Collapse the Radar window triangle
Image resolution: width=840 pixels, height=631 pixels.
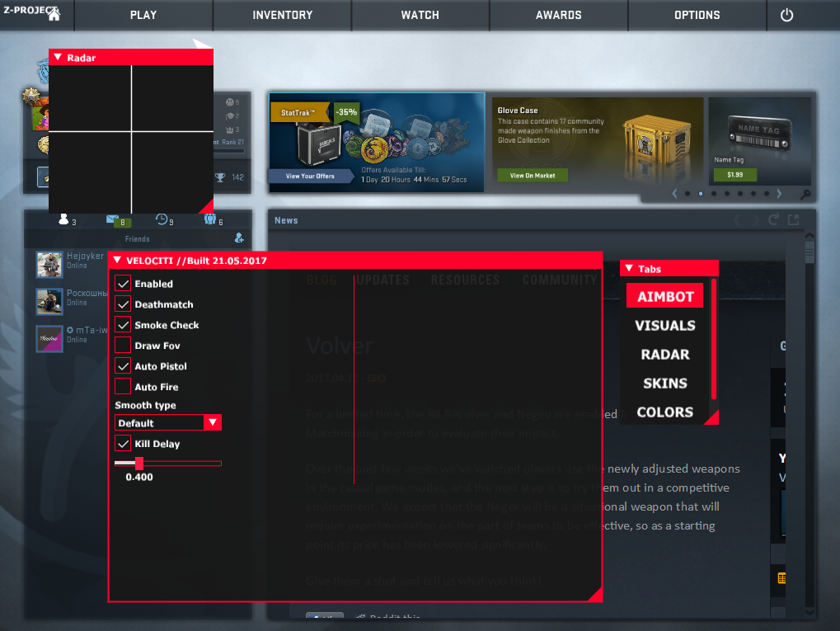coord(58,57)
